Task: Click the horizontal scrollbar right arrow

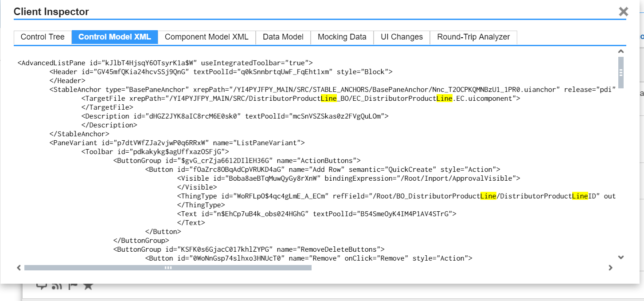Action: tap(610, 268)
